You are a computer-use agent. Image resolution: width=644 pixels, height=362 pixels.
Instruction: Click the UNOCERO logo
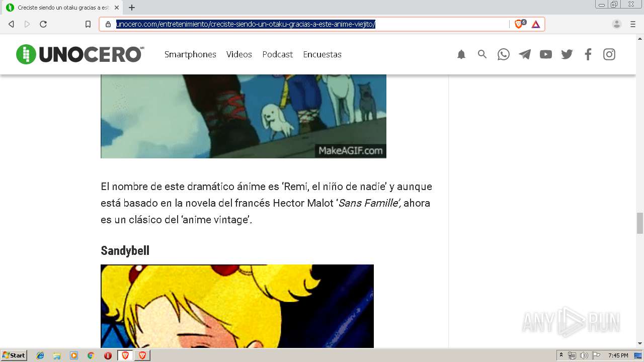coord(80,54)
